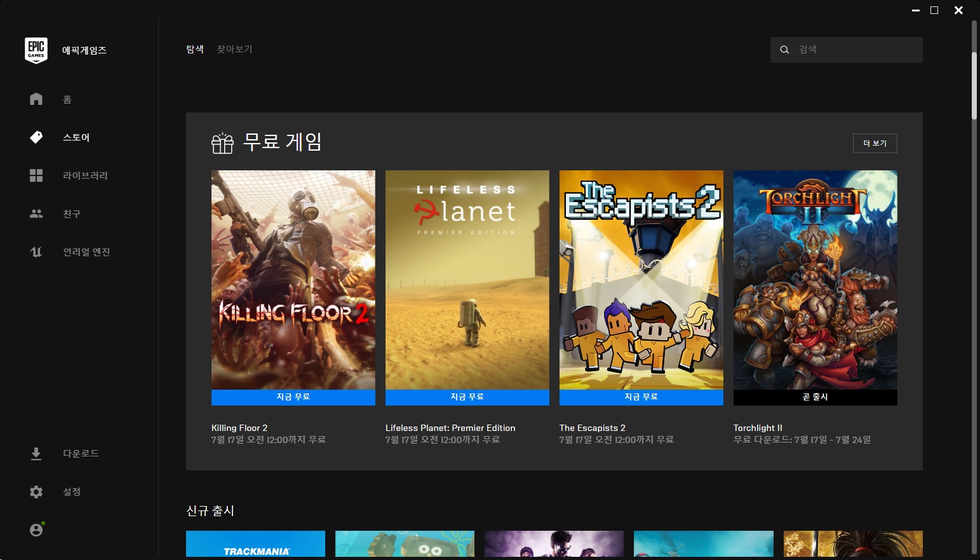Open 라이브러리 in the sidebar
The image size is (980, 560).
click(x=85, y=175)
